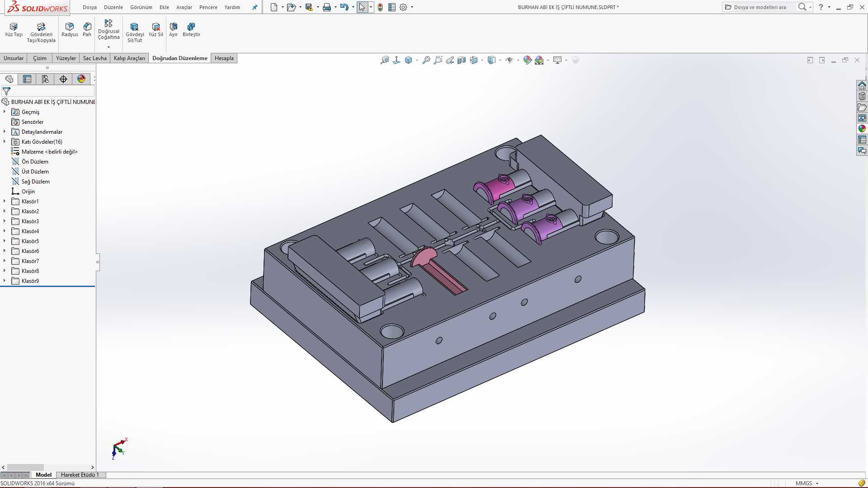Screen dimensions: 868x488
Task: Expand the Katı Gövdeler(16) folder
Action: pos(5,141)
